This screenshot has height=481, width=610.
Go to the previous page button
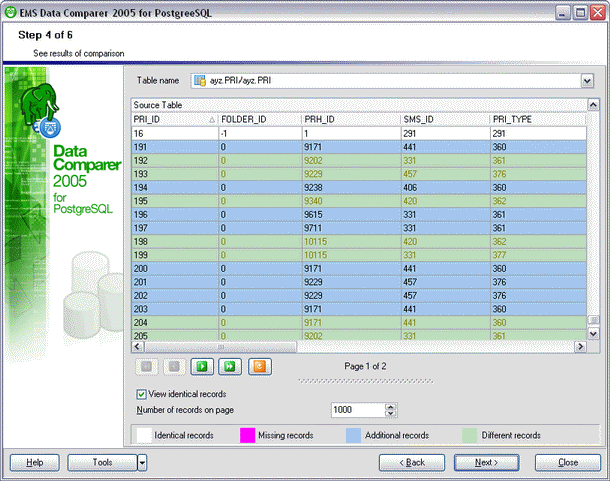(x=174, y=367)
